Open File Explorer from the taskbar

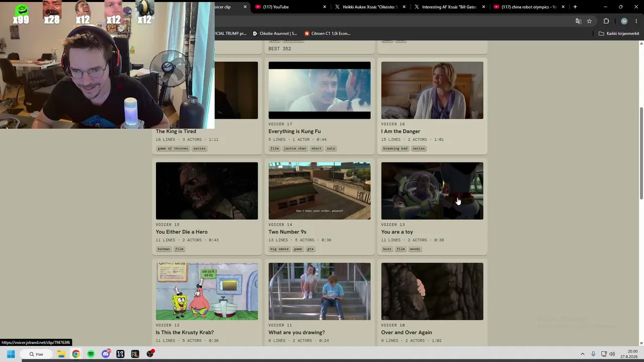(x=61, y=354)
